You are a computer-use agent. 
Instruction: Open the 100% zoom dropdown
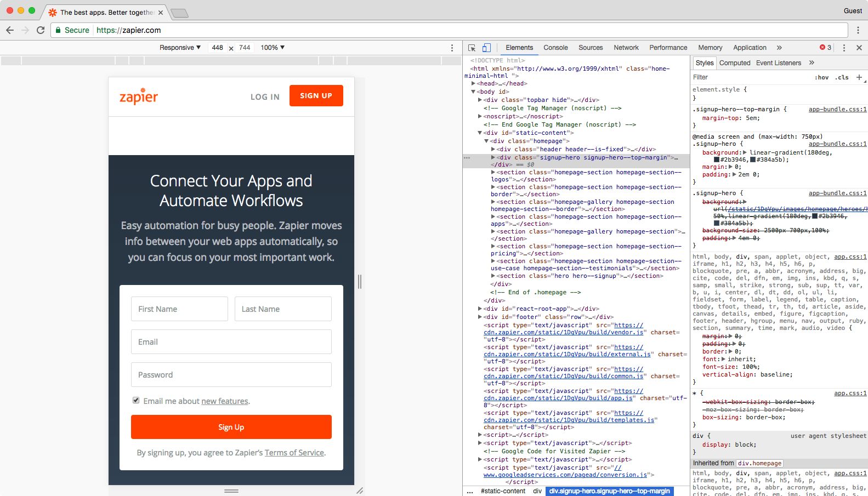[x=273, y=48]
